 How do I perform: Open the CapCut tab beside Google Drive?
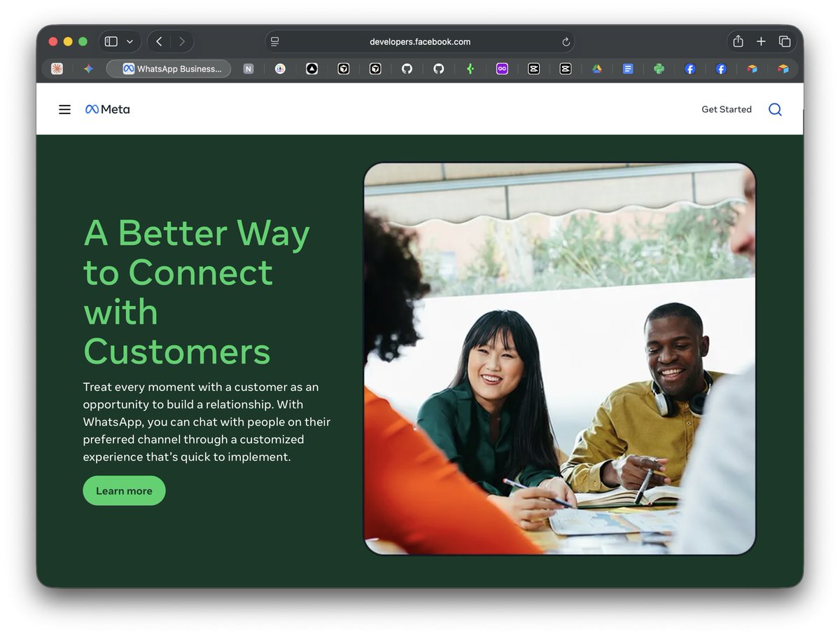pos(565,69)
